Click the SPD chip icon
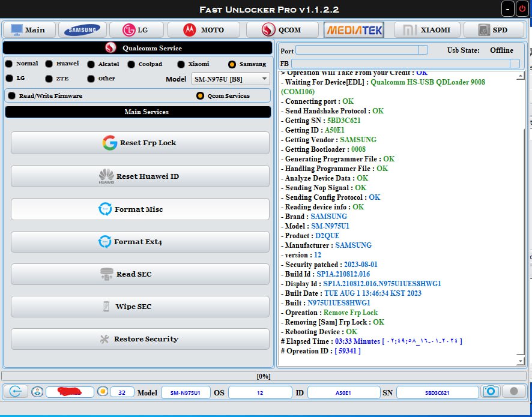 pos(484,30)
